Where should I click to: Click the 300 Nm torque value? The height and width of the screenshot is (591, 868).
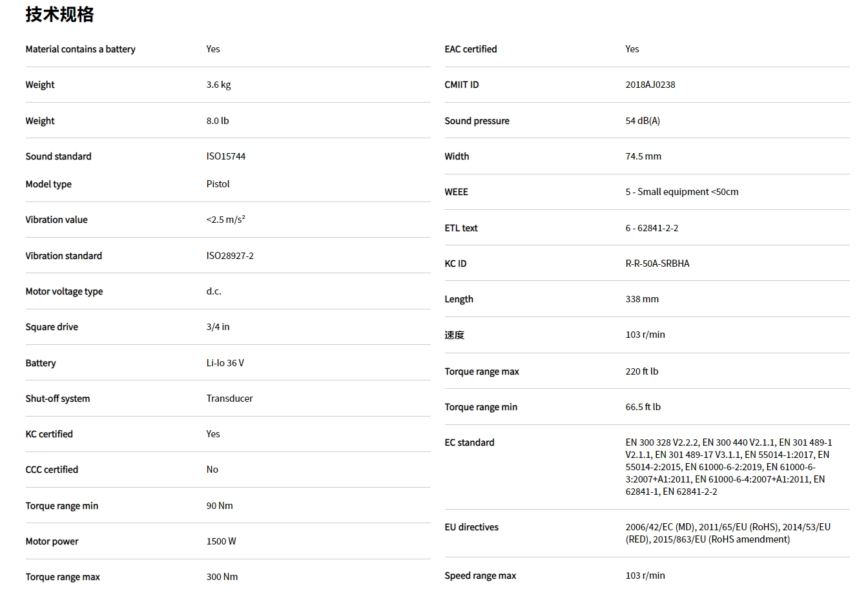coord(222,577)
